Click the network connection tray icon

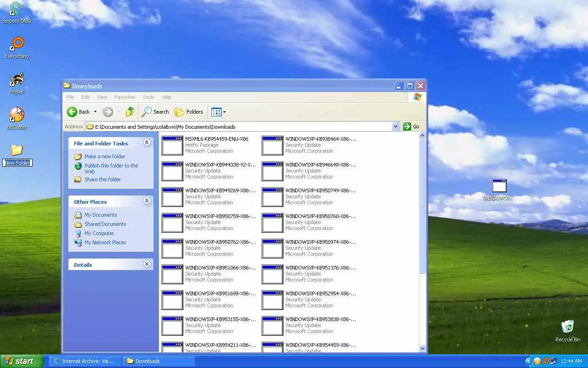(553, 361)
